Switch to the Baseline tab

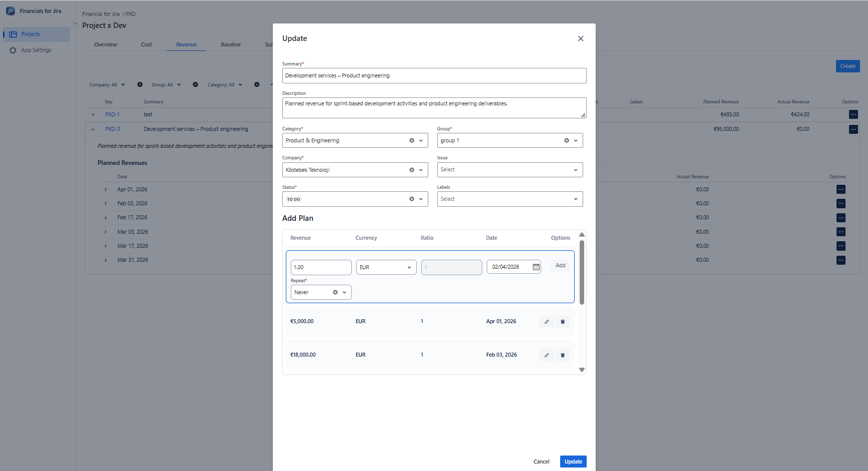[231, 44]
